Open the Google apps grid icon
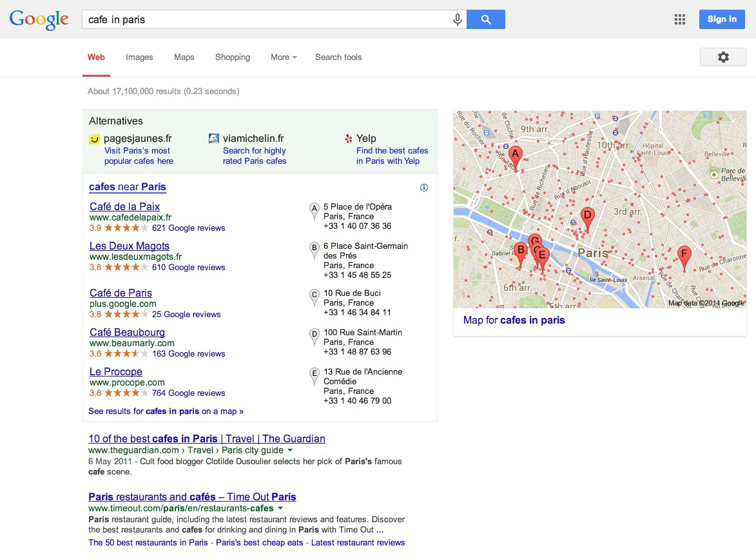Image resolution: width=756 pixels, height=559 pixels. 680,19
